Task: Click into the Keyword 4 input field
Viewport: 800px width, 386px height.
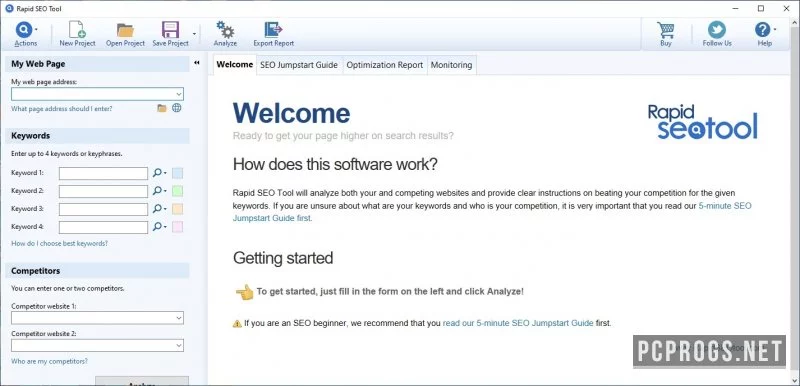Action: point(104,227)
